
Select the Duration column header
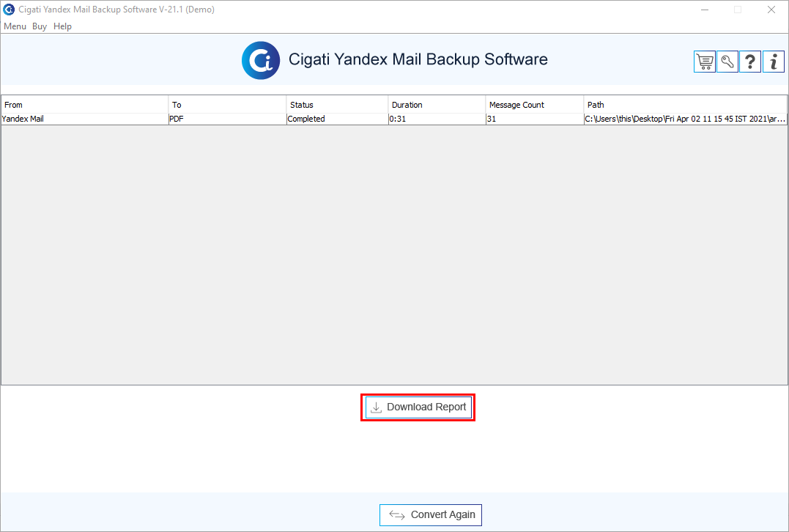point(437,105)
